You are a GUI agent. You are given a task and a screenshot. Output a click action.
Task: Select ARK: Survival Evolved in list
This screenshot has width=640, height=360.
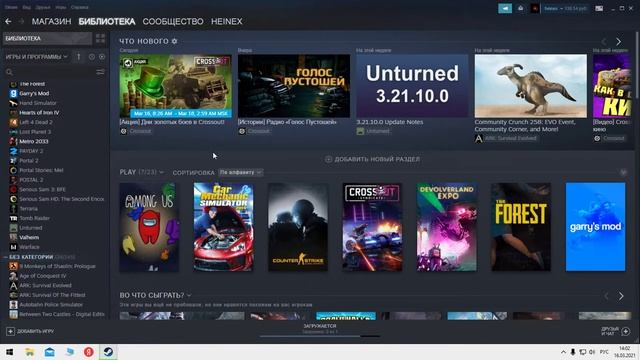pos(45,286)
